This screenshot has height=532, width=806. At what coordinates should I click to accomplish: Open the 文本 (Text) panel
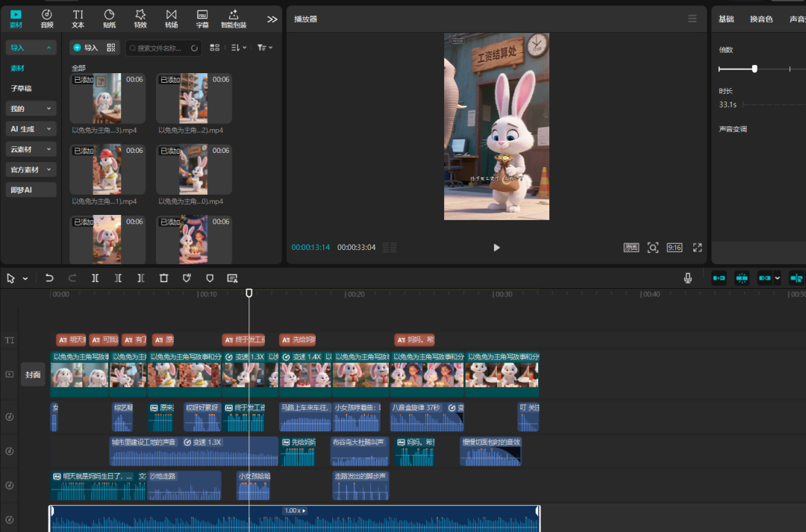[x=78, y=18]
